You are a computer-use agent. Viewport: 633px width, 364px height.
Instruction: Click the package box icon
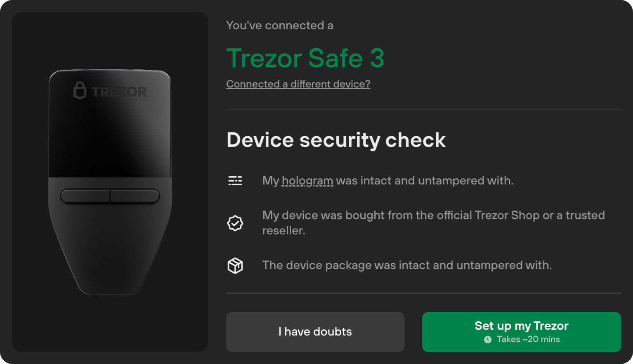pos(235,265)
